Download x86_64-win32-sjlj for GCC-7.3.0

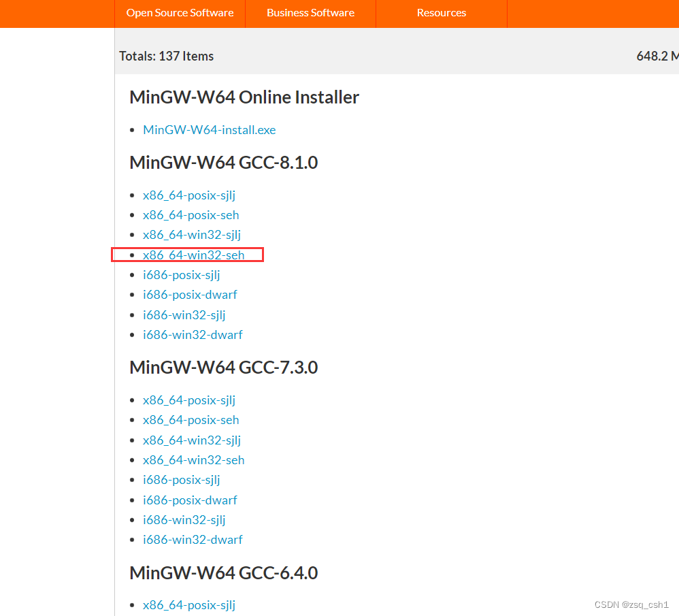pos(192,440)
